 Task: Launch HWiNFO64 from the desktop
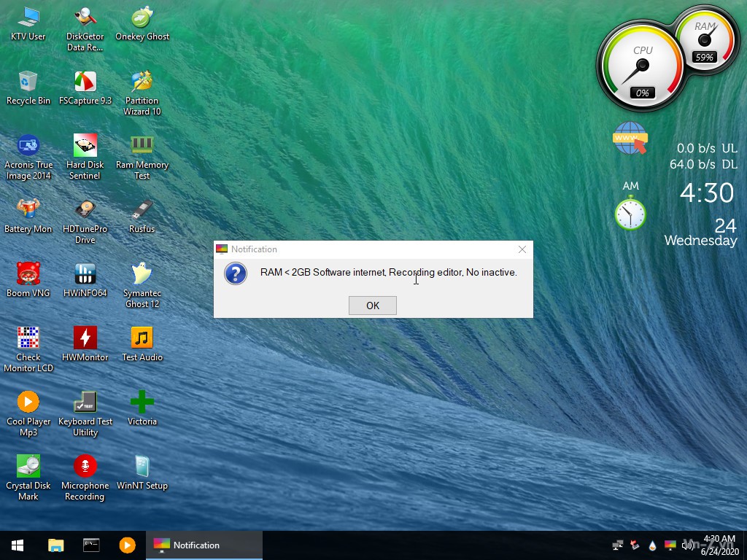coord(85,274)
